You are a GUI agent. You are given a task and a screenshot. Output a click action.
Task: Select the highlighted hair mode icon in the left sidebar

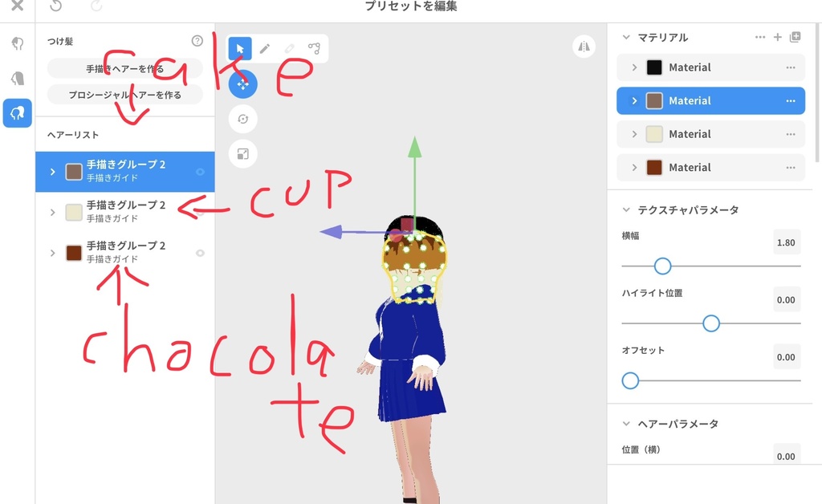coord(16,113)
